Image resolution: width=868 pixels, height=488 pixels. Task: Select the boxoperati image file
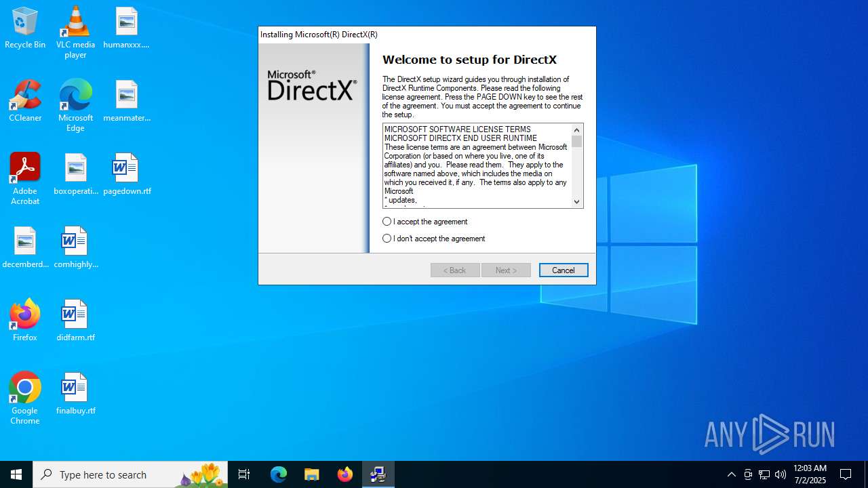75,175
